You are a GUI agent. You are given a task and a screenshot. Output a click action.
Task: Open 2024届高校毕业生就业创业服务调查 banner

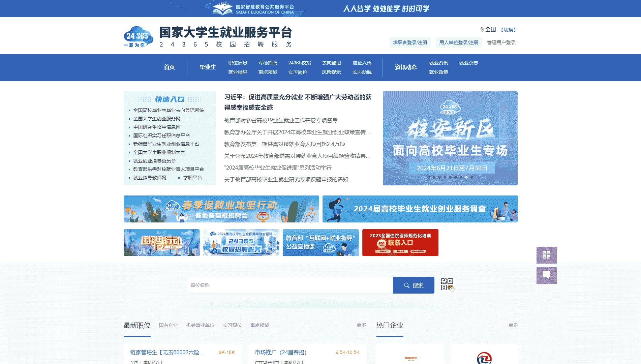point(420,209)
